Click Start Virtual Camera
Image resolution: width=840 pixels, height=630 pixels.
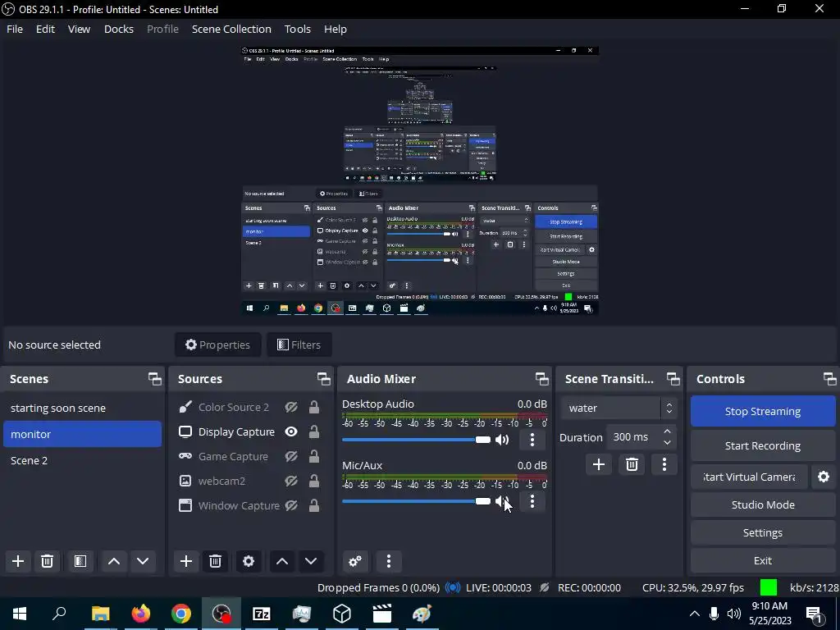tap(749, 477)
